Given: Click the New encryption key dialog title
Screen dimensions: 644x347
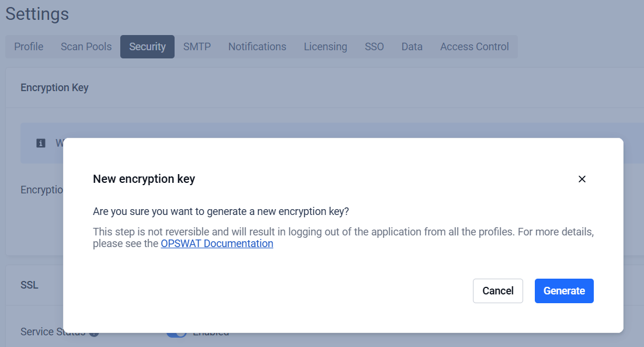Looking at the screenshot, I should (x=144, y=179).
